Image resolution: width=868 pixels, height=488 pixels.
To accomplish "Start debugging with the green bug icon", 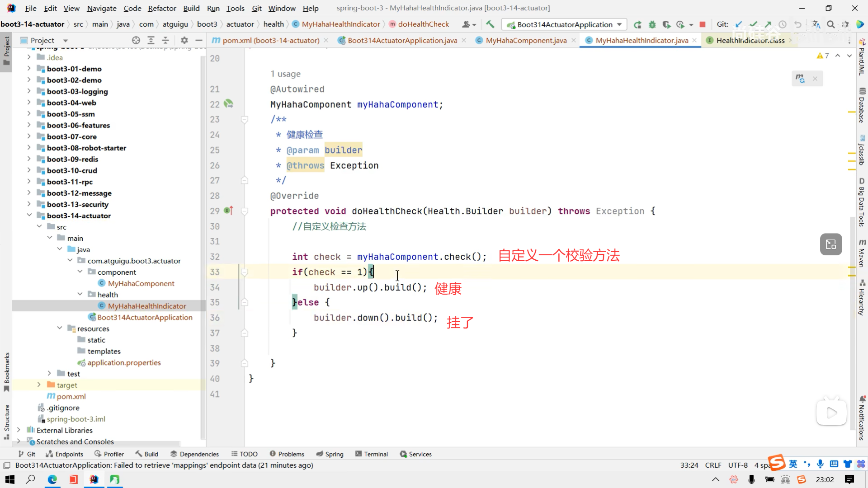I will [x=652, y=24].
